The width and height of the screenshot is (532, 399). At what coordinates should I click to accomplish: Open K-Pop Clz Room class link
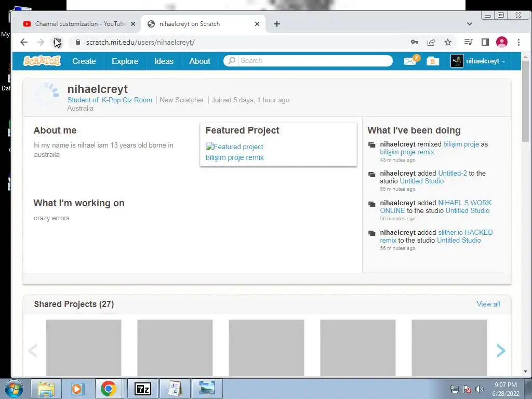[x=127, y=100]
